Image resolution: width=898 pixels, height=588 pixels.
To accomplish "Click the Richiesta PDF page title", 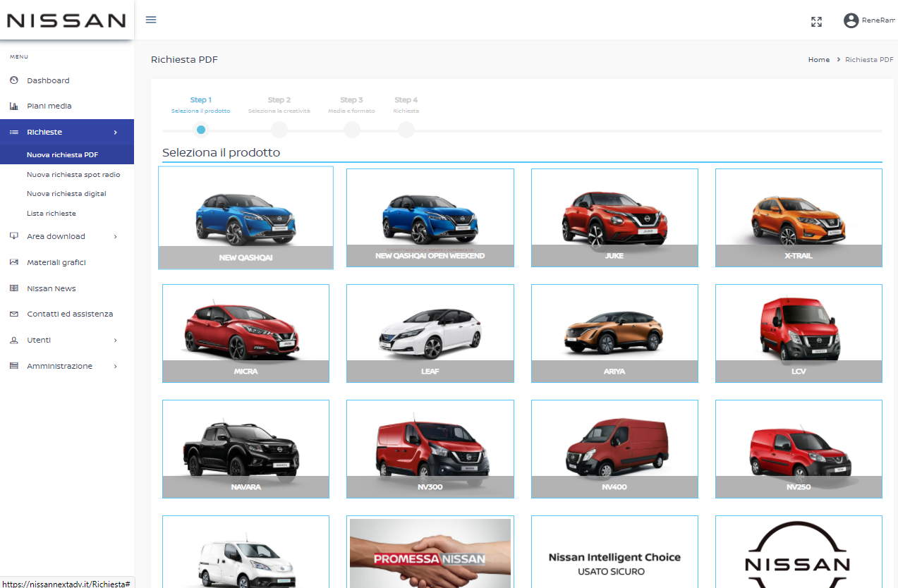I will 184,60.
